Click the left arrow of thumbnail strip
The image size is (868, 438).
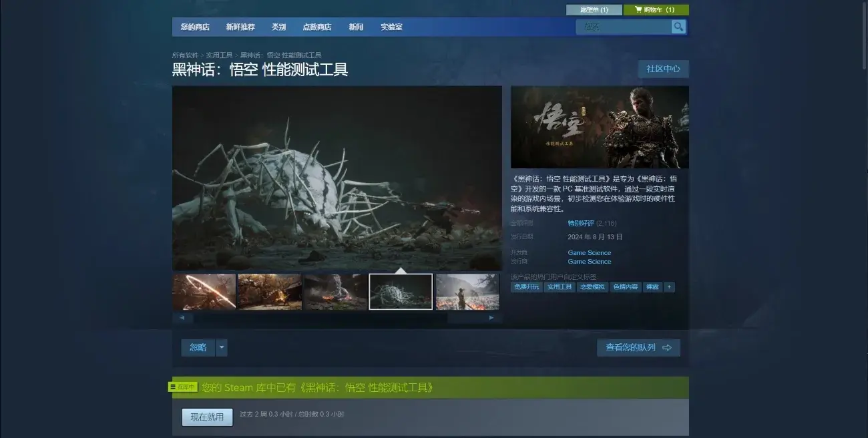[x=182, y=318]
